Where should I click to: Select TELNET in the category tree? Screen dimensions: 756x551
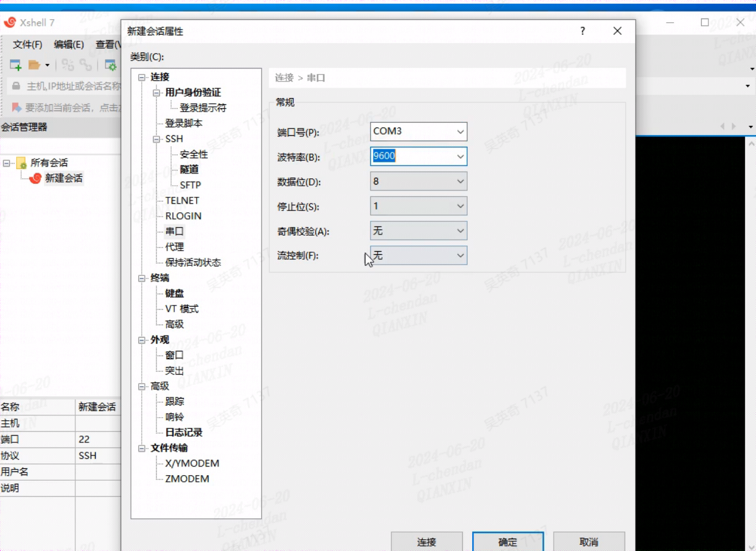[x=182, y=201]
